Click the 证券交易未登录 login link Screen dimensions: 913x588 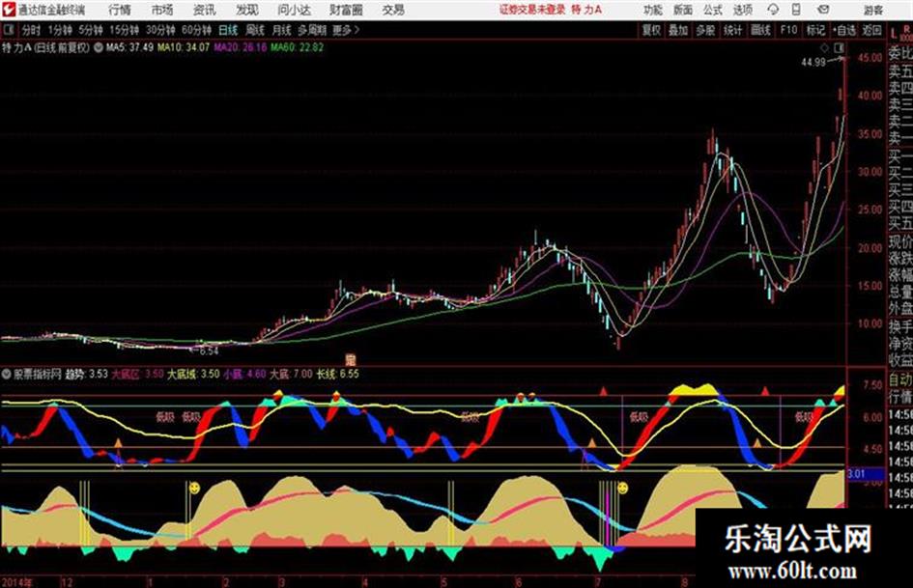click(x=532, y=10)
